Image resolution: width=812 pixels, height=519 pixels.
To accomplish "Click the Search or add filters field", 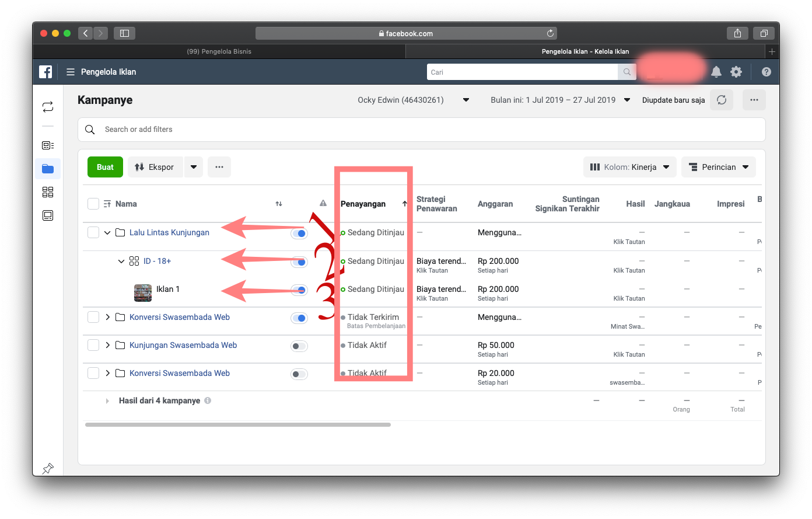I will pos(421,130).
